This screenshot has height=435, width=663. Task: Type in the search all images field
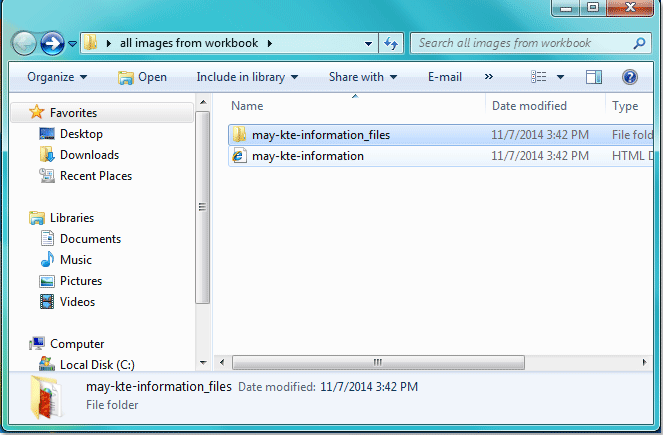pos(520,44)
